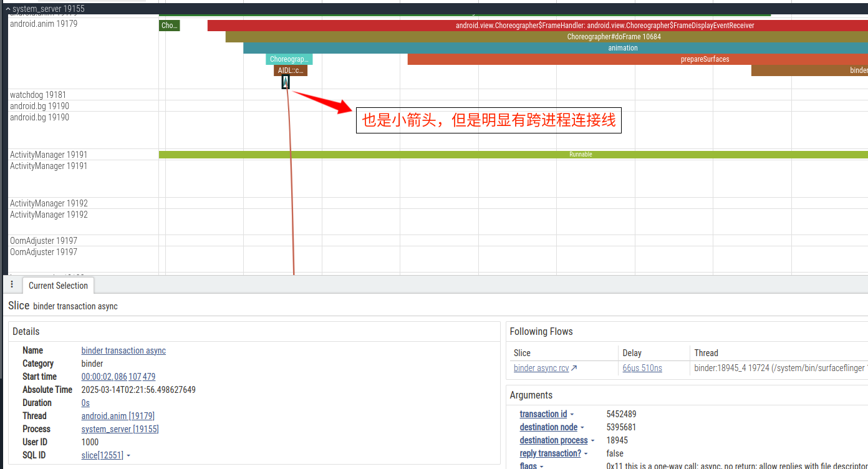Select the selected instant marker under AIDL slice
This screenshot has width=868, height=469.
click(x=286, y=82)
